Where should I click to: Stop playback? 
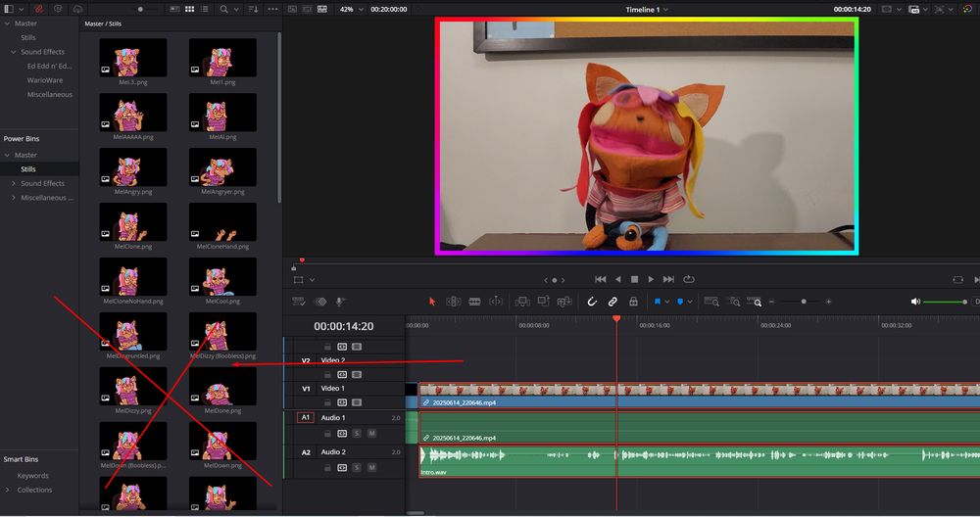point(634,279)
